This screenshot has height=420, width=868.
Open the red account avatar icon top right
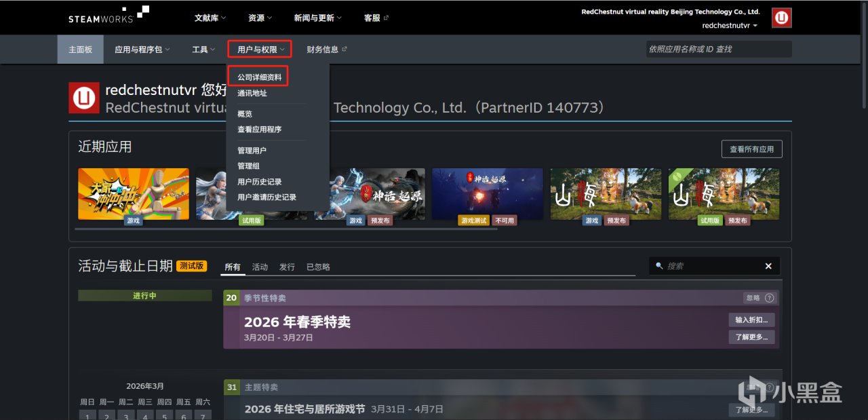coord(782,18)
